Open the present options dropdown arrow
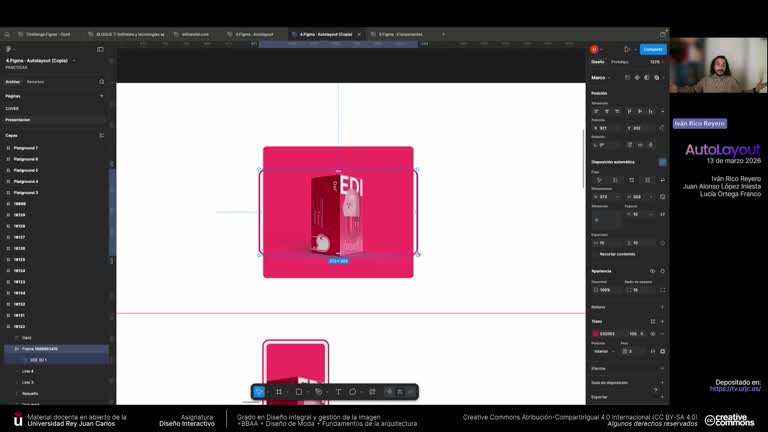Image resolution: width=768 pixels, height=432 pixels. click(x=635, y=49)
